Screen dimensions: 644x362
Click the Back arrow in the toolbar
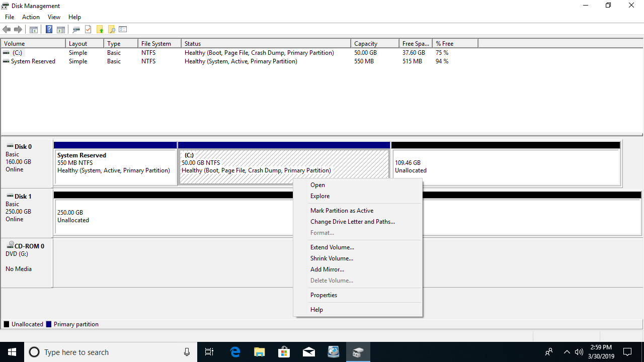point(7,30)
